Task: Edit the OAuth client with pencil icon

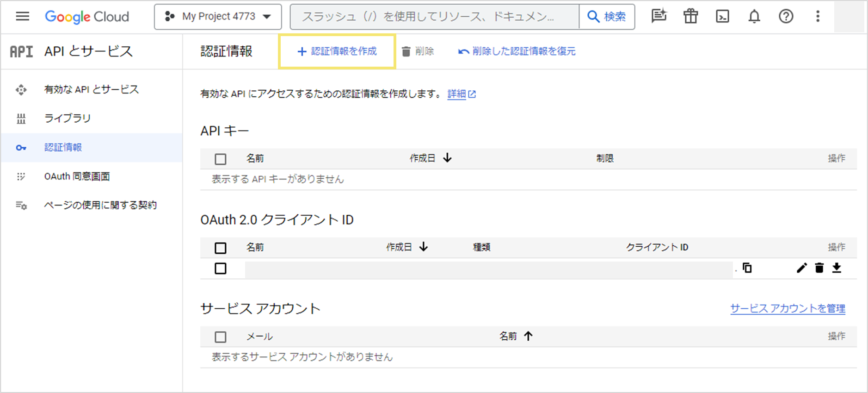Action: tap(801, 268)
